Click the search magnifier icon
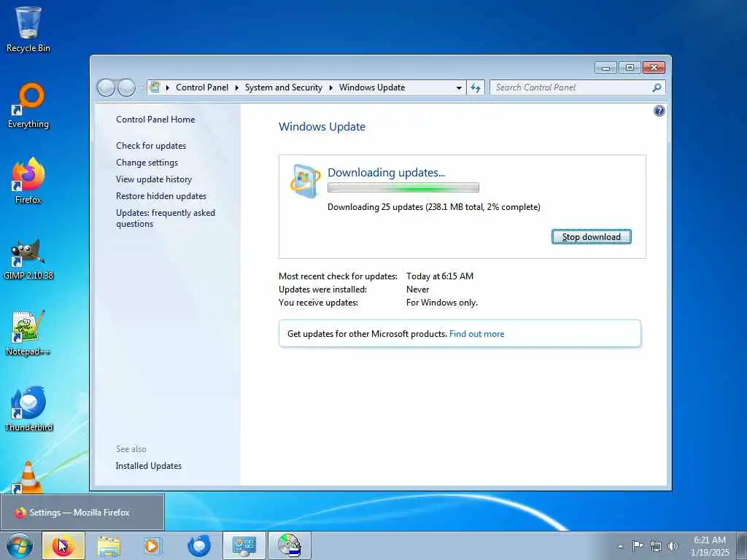This screenshot has height=560, width=747. coord(657,87)
